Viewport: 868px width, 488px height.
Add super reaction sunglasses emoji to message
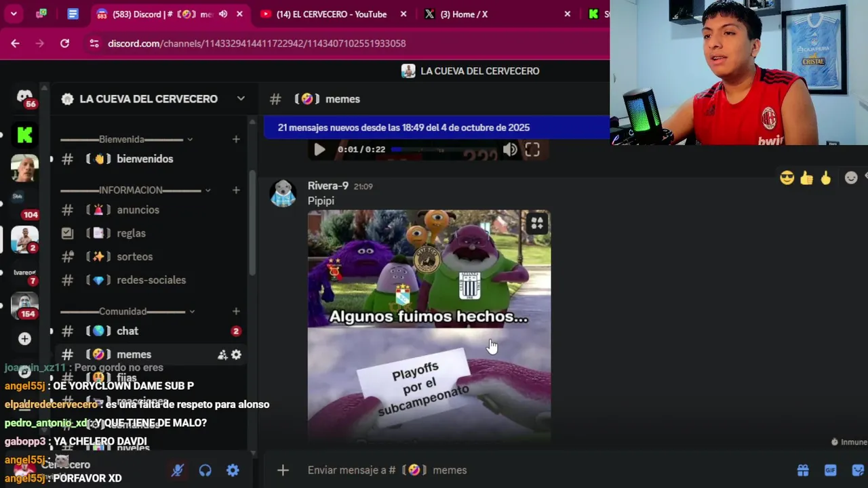point(787,178)
